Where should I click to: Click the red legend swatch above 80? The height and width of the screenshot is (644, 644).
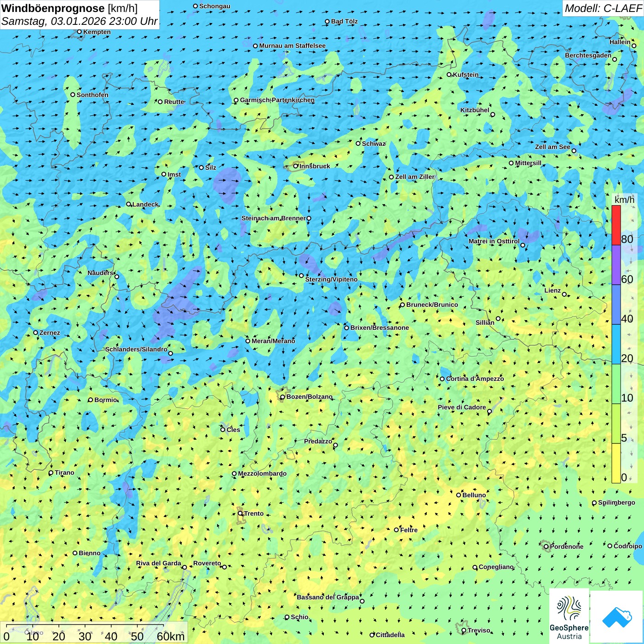616,225
